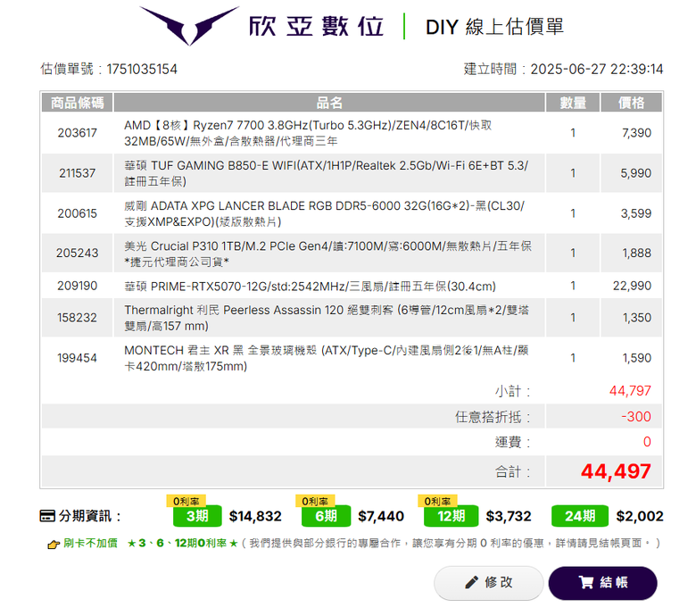Click product code 203617
This screenshot has width=696, height=616.
tap(78, 133)
